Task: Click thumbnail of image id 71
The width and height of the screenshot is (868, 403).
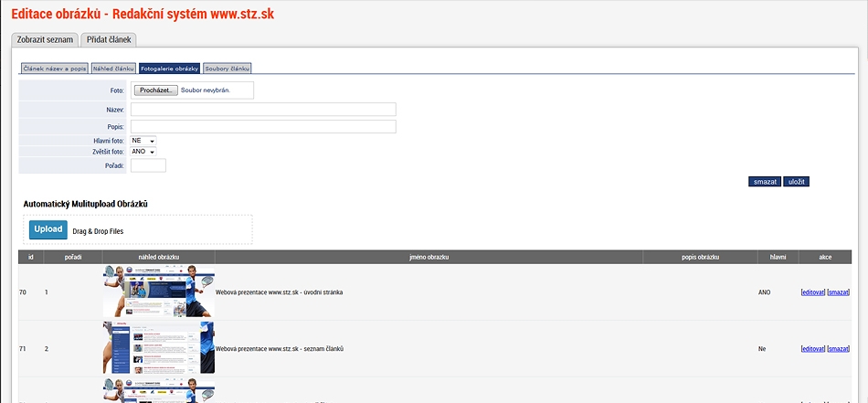Action: point(159,347)
